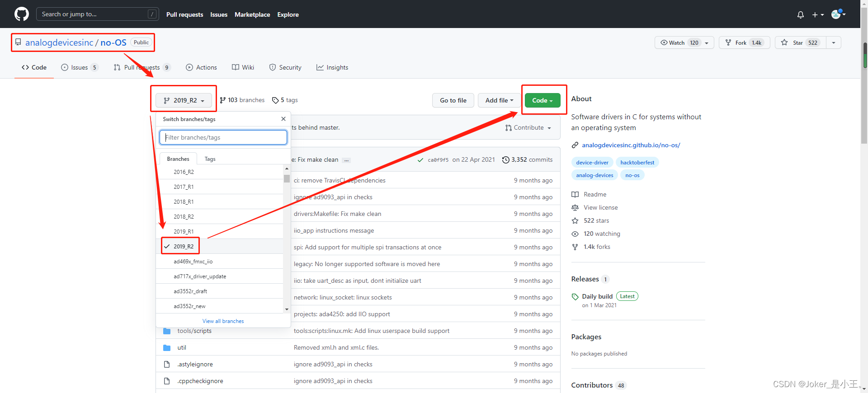This screenshot has width=868, height=393.
Task: Select the checked 2019_R2 branch
Action: [x=220, y=247]
